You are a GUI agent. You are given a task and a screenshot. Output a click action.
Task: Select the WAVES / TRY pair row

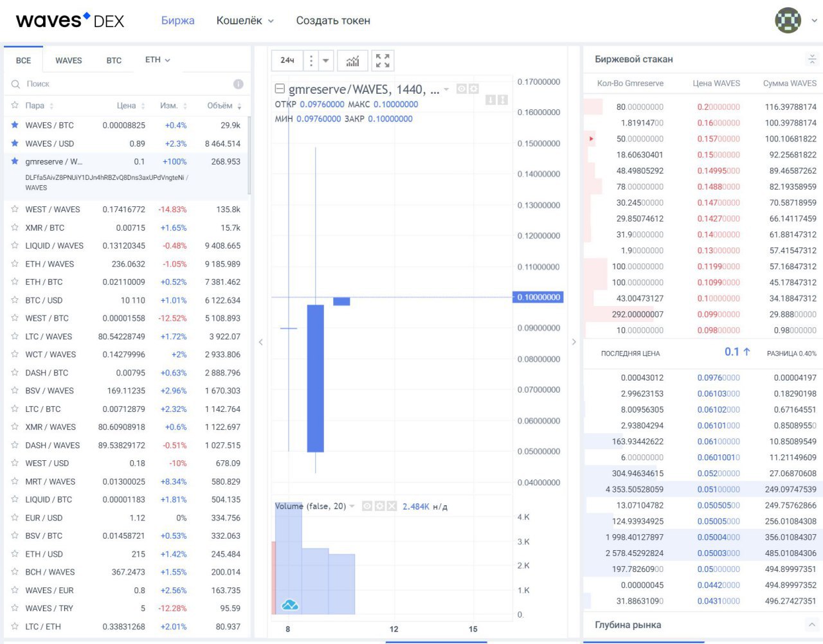point(125,608)
